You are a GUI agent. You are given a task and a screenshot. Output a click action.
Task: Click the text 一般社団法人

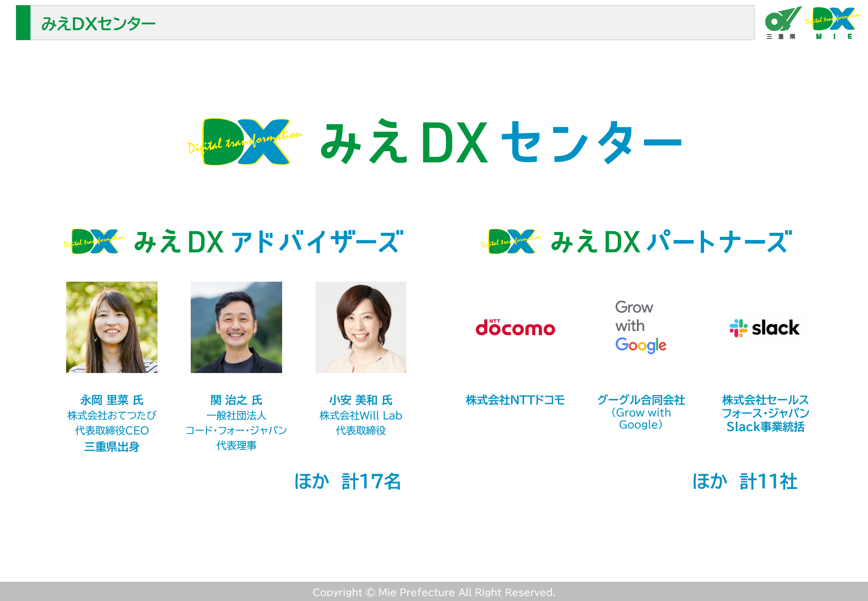tap(236, 415)
